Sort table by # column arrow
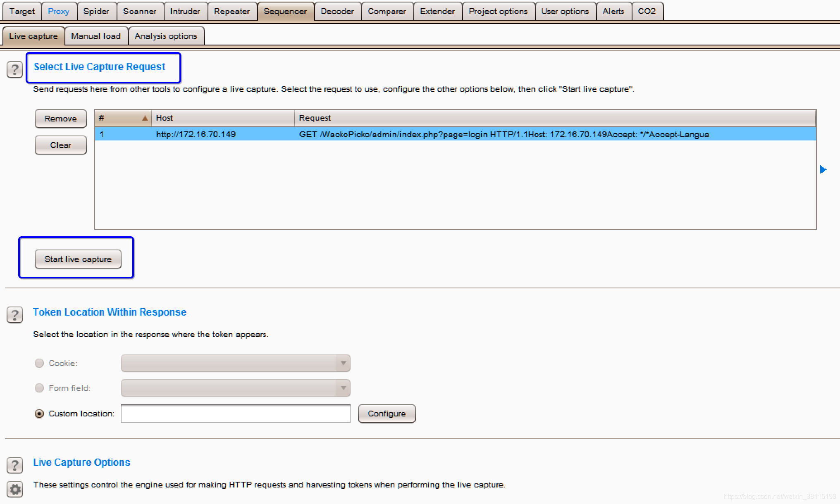The width and height of the screenshot is (840, 504). (x=145, y=118)
